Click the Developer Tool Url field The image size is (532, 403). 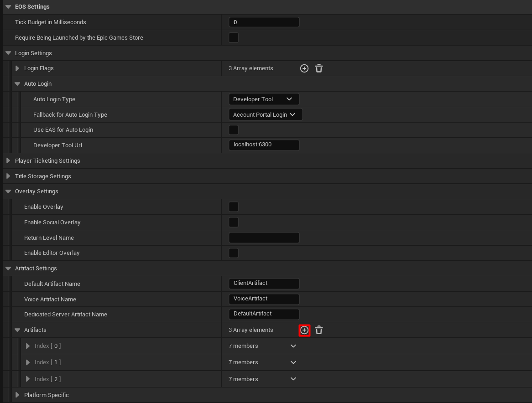coord(264,145)
